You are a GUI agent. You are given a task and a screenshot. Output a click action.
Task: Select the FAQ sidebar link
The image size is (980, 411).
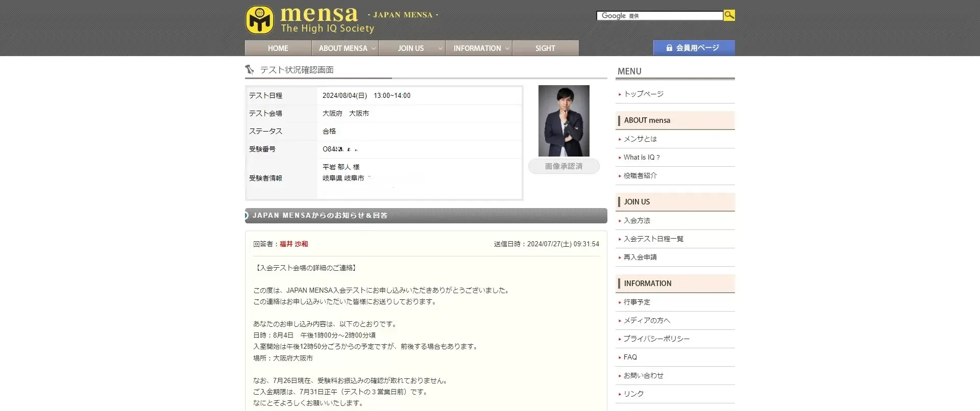point(630,357)
